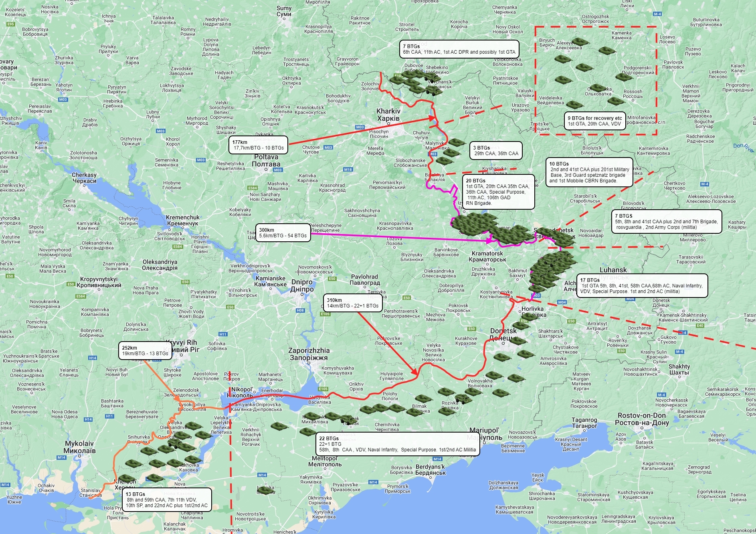The height and width of the screenshot is (534, 756).
Task: Click the M-4 road marker near Lisky
Action: click(x=657, y=14)
